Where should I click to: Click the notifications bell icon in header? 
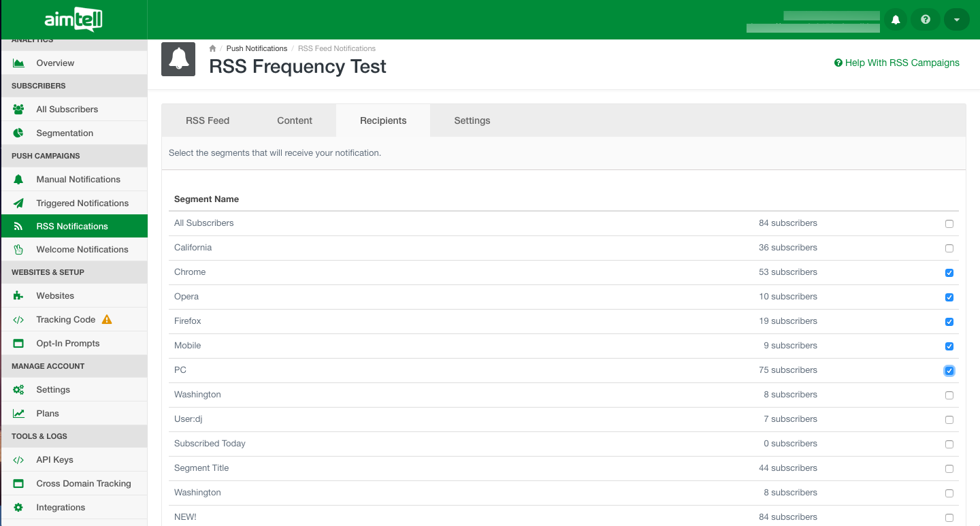point(896,20)
